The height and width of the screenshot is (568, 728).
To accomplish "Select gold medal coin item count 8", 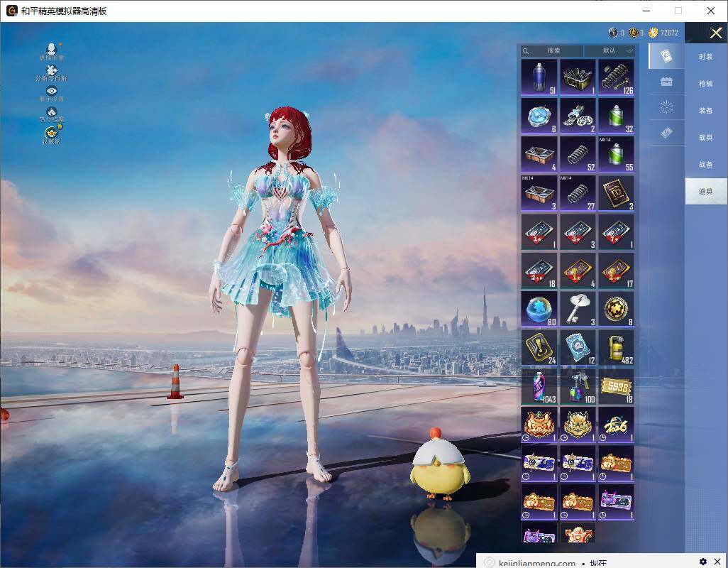I will point(616,310).
